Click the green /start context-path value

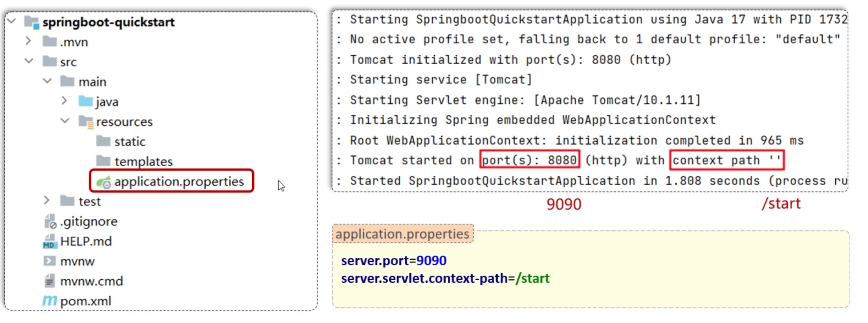tap(533, 279)
